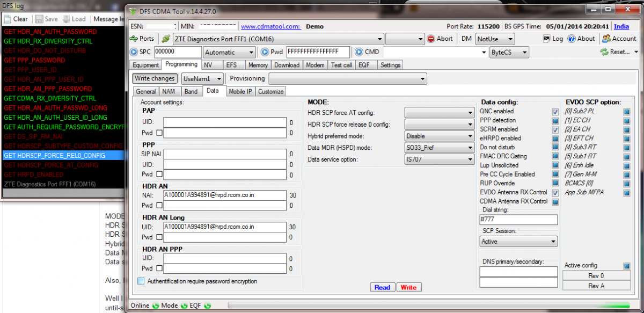
Task: Toggle the [6] Enh Idle option
Action: point(626,165)
